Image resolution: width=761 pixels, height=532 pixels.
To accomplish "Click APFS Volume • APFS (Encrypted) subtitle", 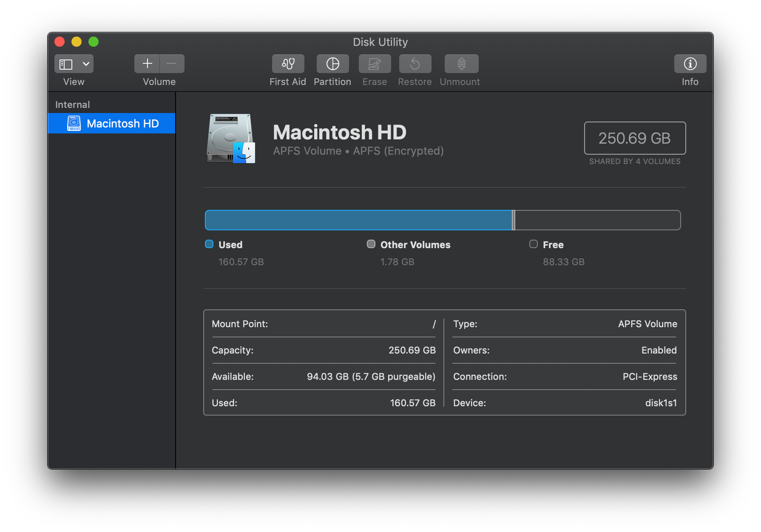I will coord(358,151).
